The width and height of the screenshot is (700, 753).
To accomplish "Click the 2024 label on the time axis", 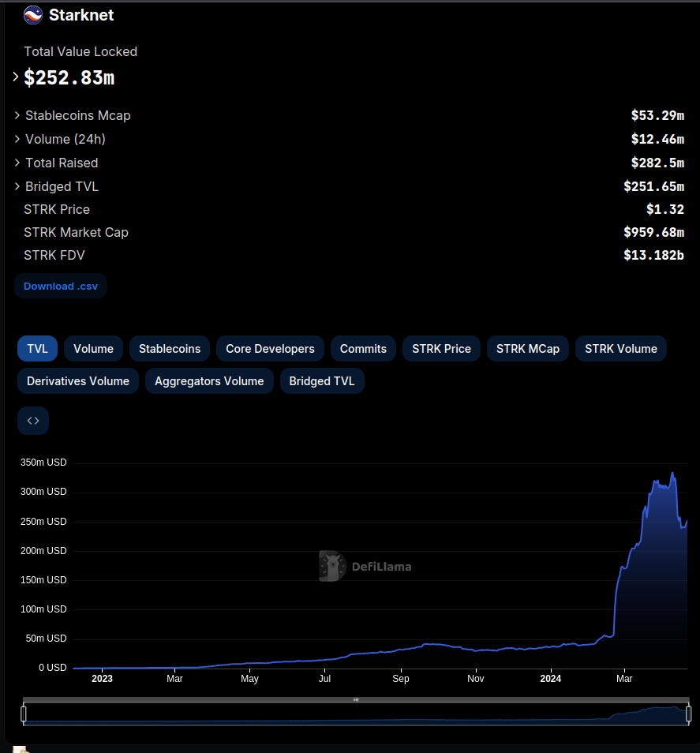I will (550, 679).
